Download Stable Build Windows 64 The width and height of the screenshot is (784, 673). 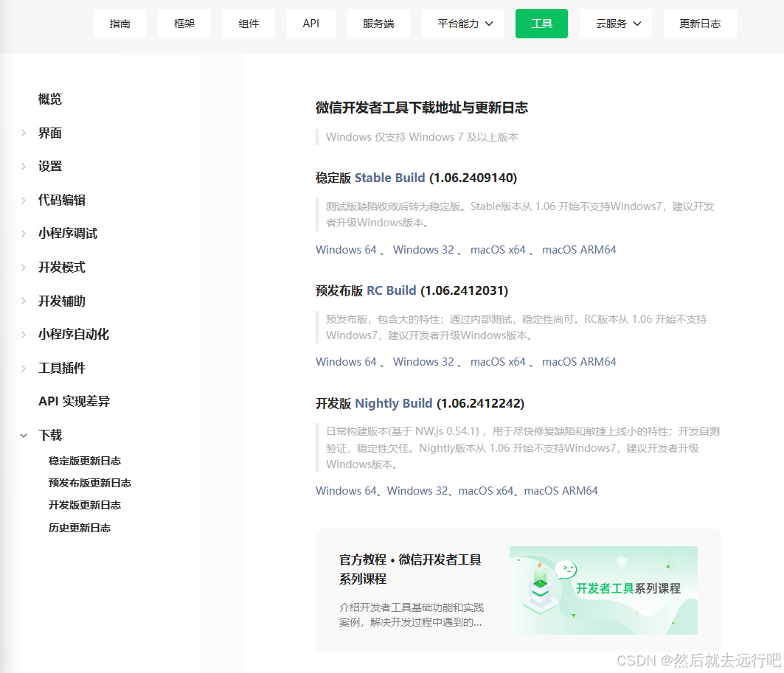(346, 250)
